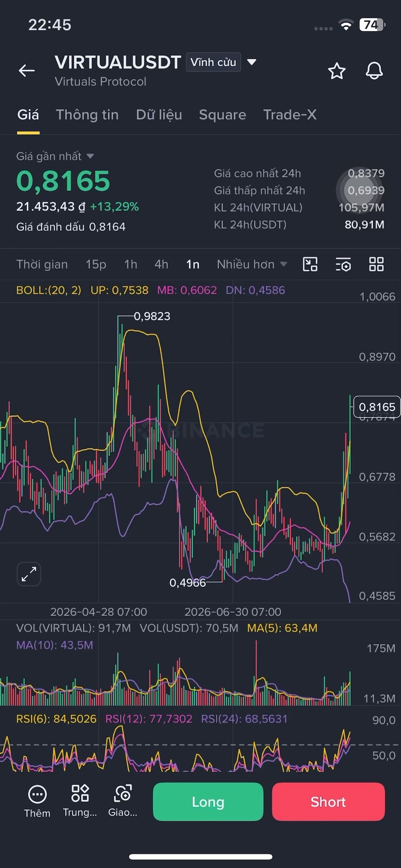Add VIRTUALUSDT to favorites with star icon
Viewport: 401px width, 868px height.
point(337,71)
